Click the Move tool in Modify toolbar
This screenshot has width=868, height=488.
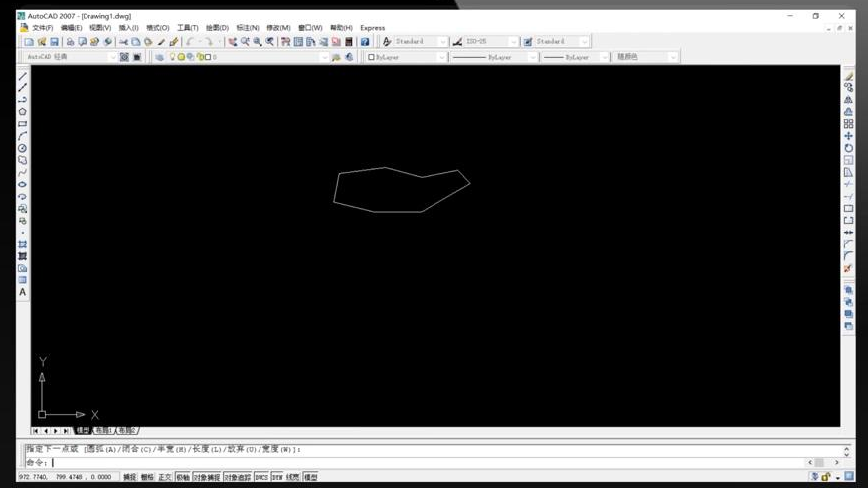(848, 136)
